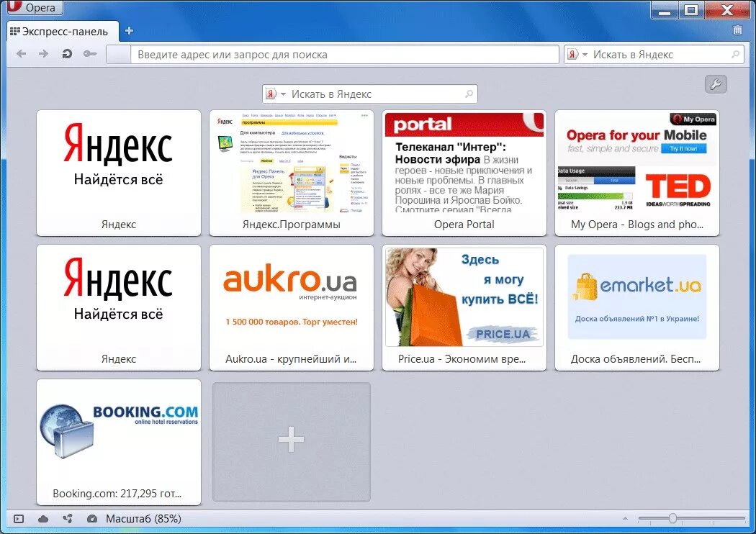Click the Price.ua - Экономим caption
The height and width of the screenshot is (534, 756).
click(462, 359)
